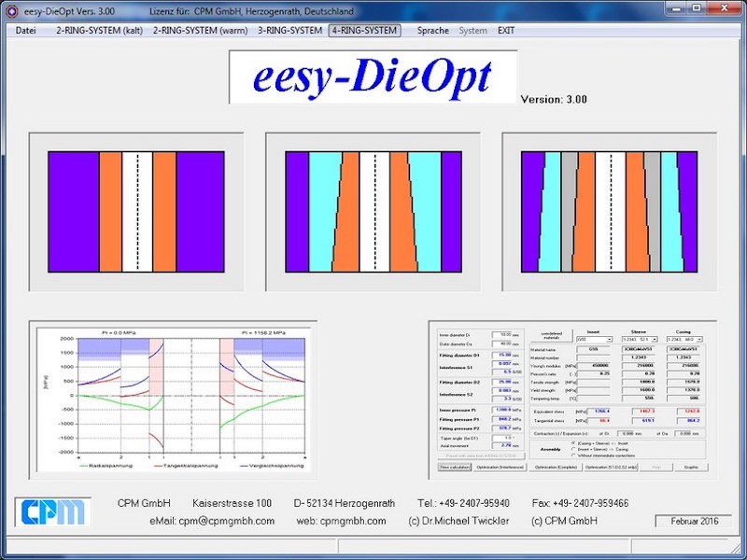Open the 2-RING-SYSTEM (warm) menu
Viewport: 747px width, 560px height.
coord(201,31)
